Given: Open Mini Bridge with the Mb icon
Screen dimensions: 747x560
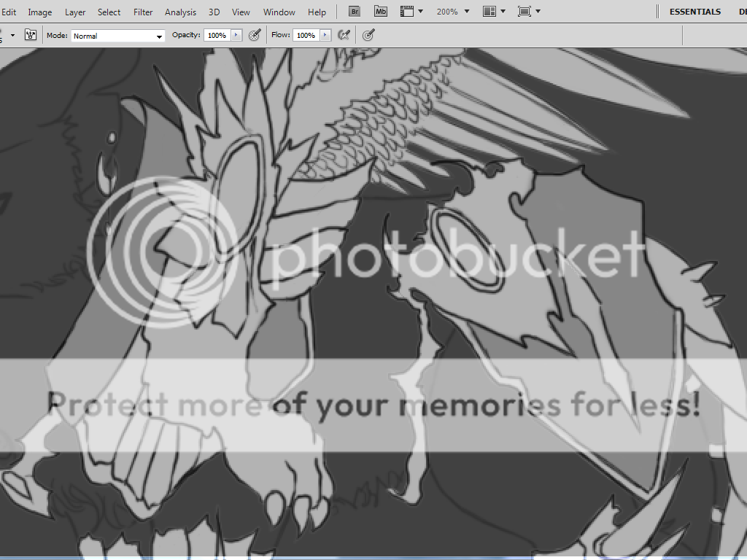Looking at the screenshot, I should (381, 12).
